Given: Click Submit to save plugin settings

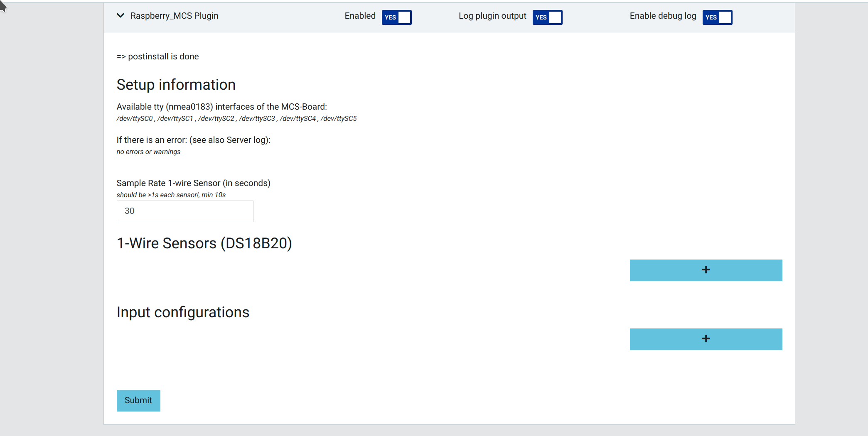Looking at the screenshot, I should (138, 400).
